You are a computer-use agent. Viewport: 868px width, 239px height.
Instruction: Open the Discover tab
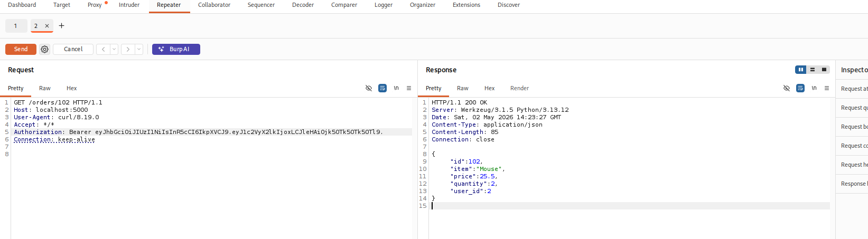[509, 5]
